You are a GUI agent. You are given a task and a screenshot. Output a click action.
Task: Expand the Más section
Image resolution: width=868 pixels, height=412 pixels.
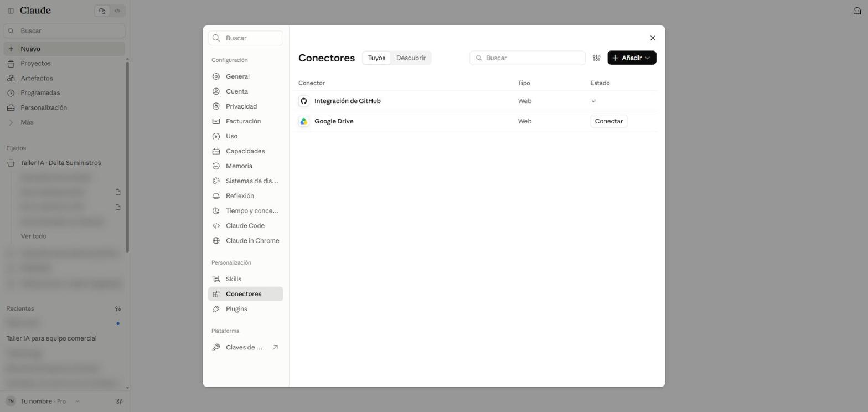[64, 122]
